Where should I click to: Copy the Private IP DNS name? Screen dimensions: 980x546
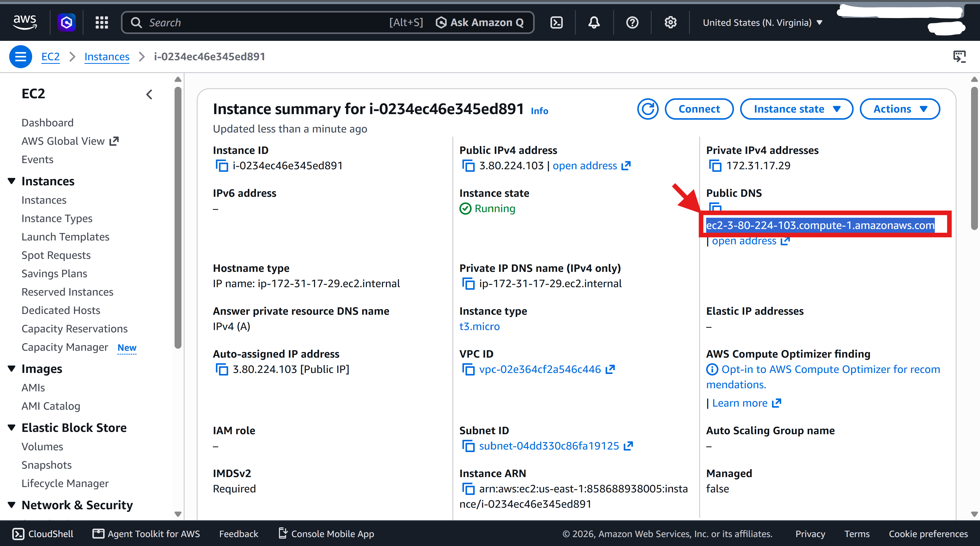468,284
